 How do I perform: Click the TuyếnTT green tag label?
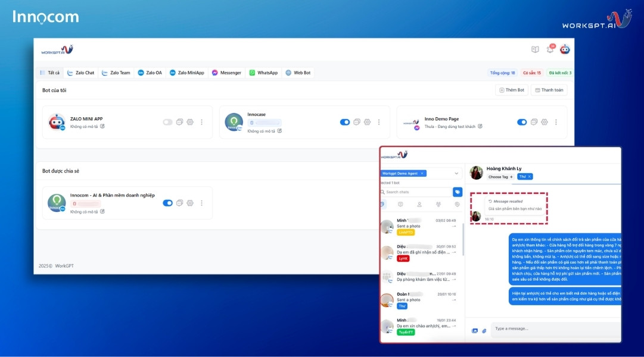pos(406,333)
